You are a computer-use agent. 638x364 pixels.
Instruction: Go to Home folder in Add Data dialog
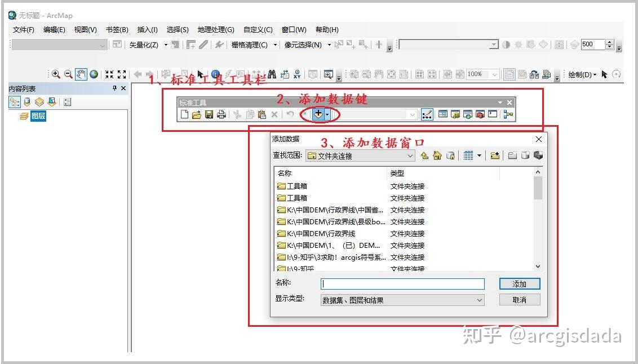click(437, 156)
